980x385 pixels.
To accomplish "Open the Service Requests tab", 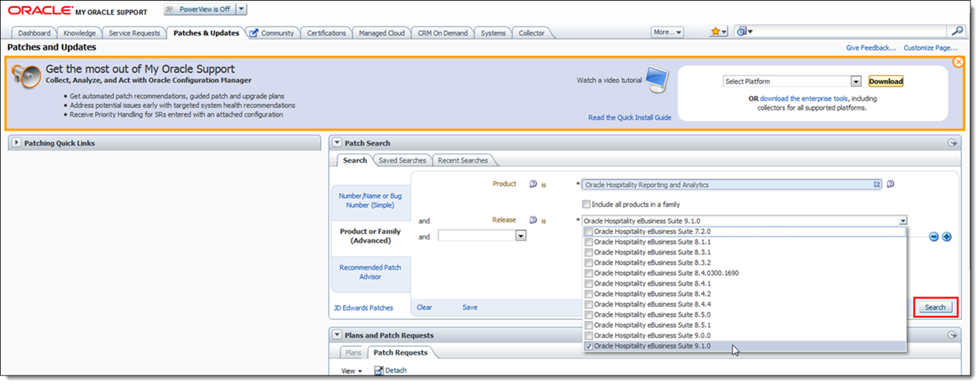I will [x=134, y=32].
